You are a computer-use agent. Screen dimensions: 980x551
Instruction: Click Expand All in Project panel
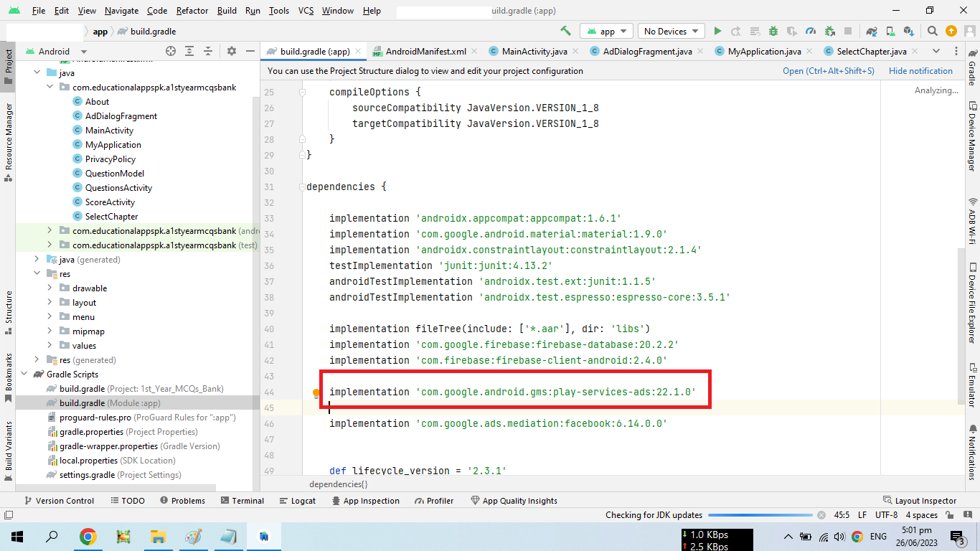[189, 51]
